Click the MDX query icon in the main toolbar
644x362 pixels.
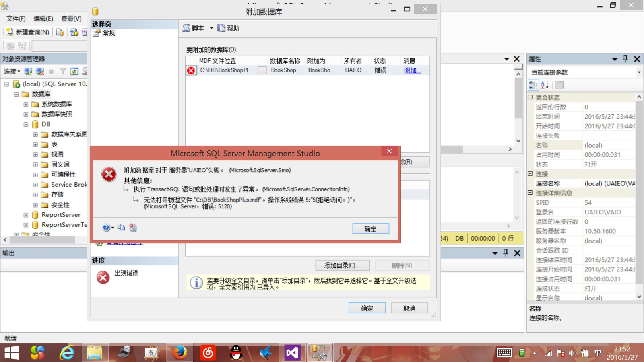74,32
